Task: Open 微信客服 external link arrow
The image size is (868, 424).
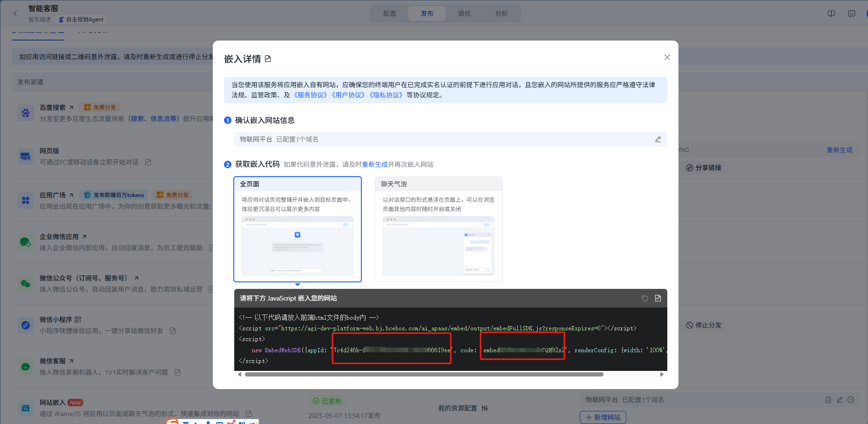Action: [x=71, y=361]
